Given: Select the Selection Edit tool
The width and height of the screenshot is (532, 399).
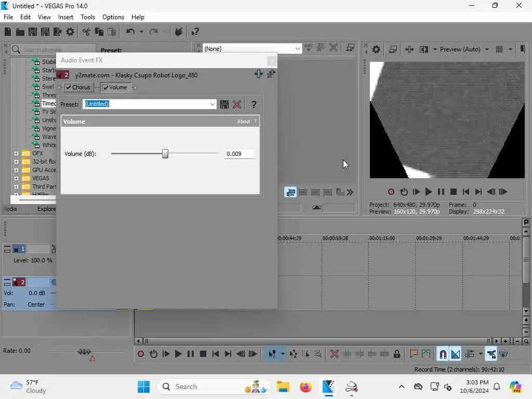Looking at the screenshot, I should tap(305, 354).
